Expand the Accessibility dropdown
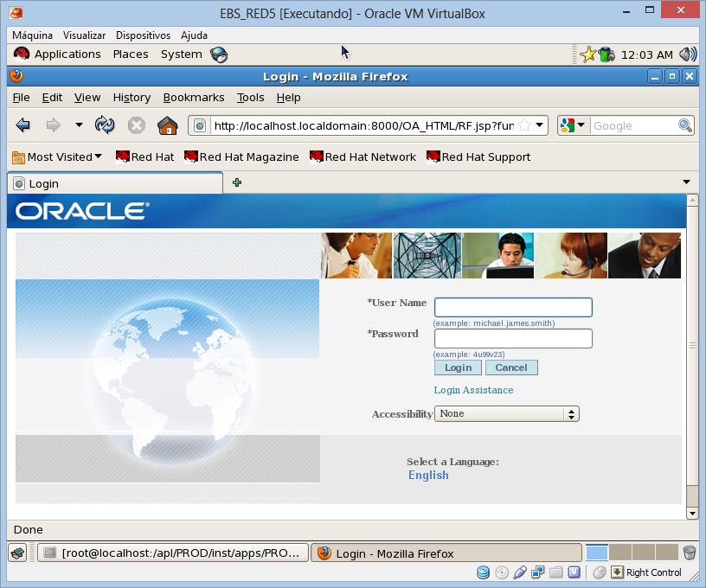Image resolution: width=706 pixels, height=588 pixels. [506, 414]
